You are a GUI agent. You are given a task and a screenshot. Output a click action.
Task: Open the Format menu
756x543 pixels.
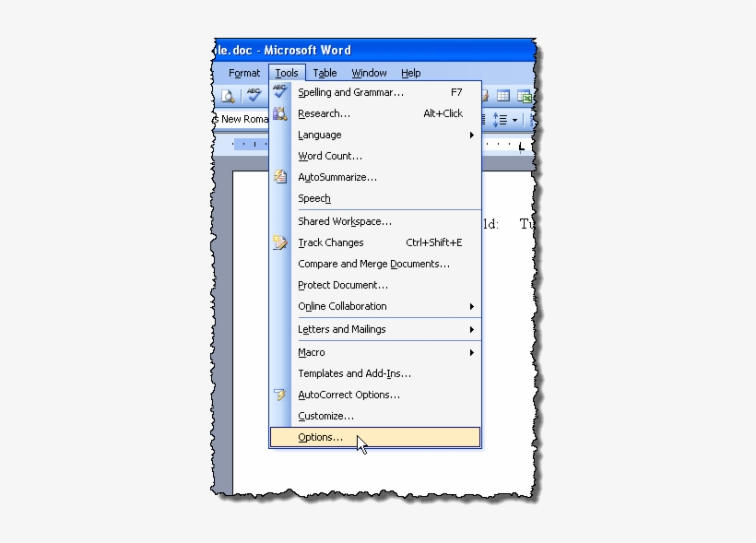(x=244, y=73)
